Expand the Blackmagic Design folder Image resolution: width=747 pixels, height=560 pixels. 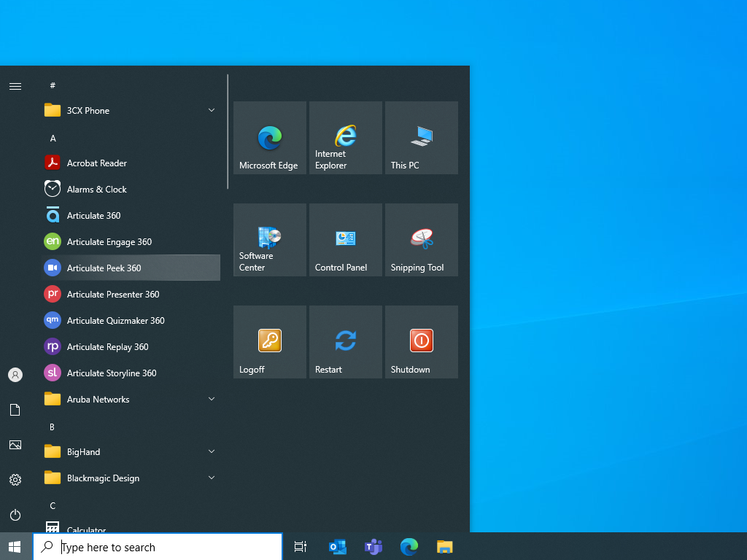click(x=131, y=478)
